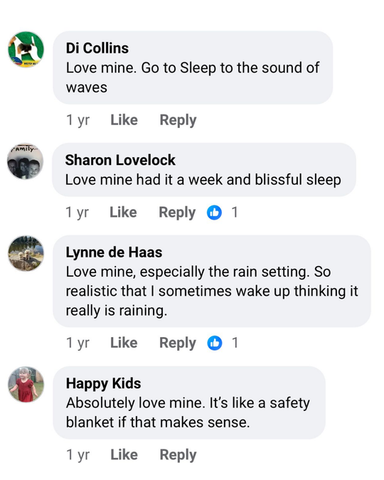Open Di Collins' name link
384x480 pixels.
97,48
